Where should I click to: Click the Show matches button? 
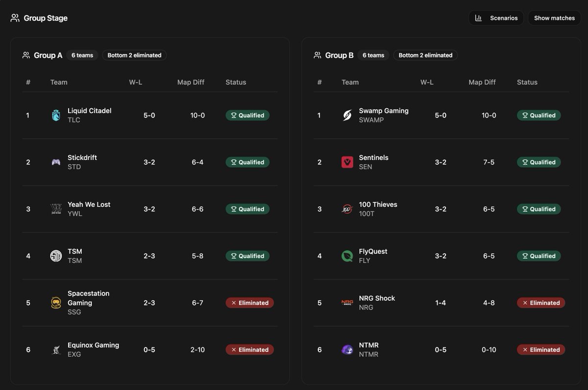pyautogui.click(x=554, y=18)
